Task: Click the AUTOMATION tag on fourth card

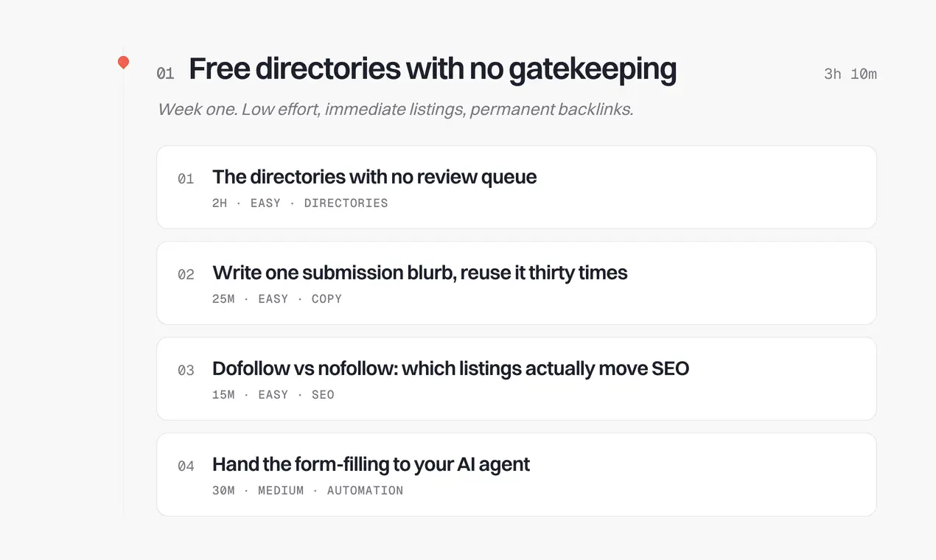Action: (365, 491)
